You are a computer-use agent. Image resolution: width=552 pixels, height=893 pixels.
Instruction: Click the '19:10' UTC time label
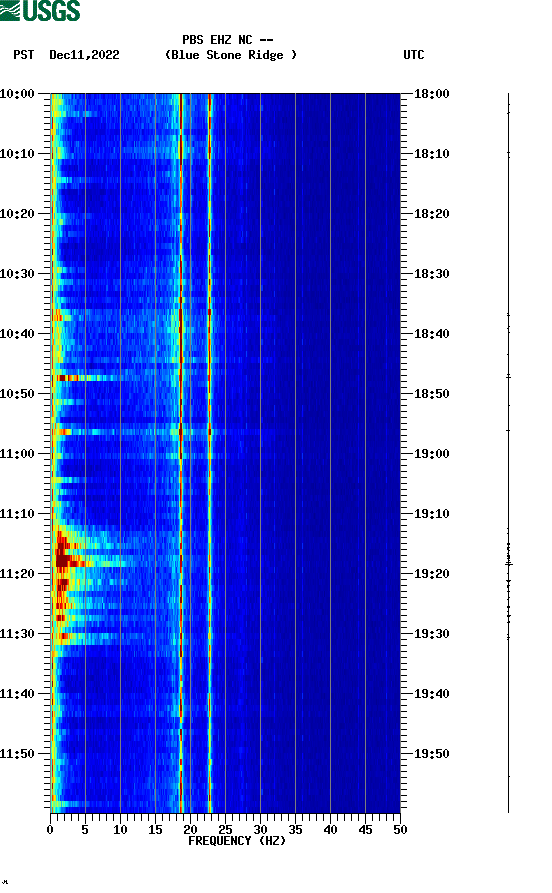pyautogui.click(x=432, y=514)
